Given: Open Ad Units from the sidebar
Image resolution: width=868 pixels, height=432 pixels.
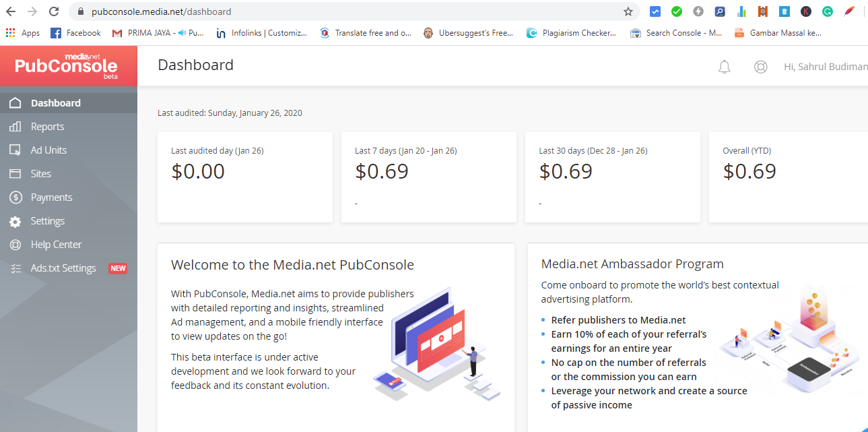Looking at the screenshot, I should (x=69, y=150).
